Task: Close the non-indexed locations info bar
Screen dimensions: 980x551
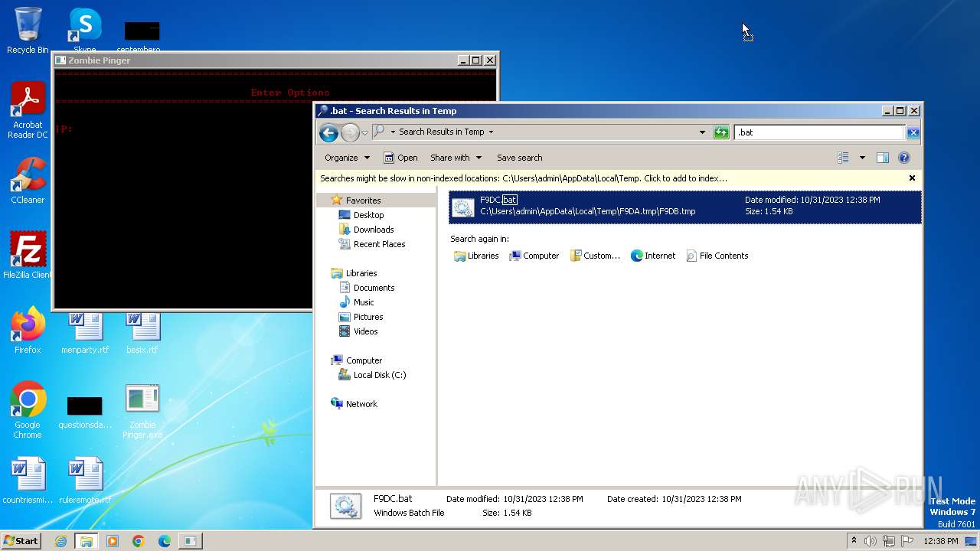Action: coord(912,178)
